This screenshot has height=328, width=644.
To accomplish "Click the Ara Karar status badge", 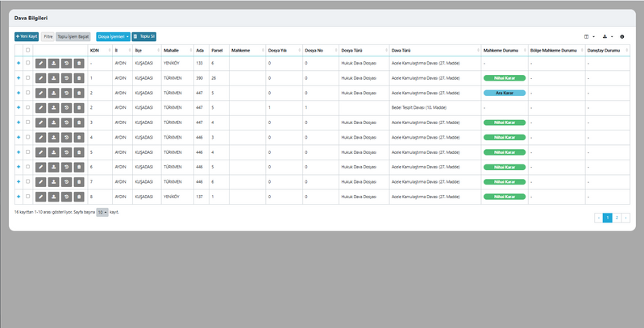I will (x=504, y=93).
